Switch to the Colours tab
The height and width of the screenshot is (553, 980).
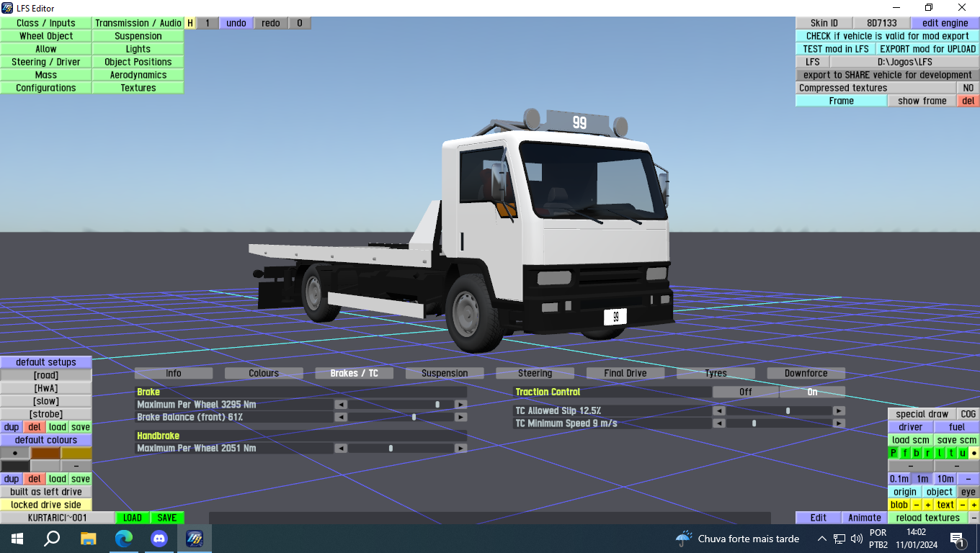[264, 374]
